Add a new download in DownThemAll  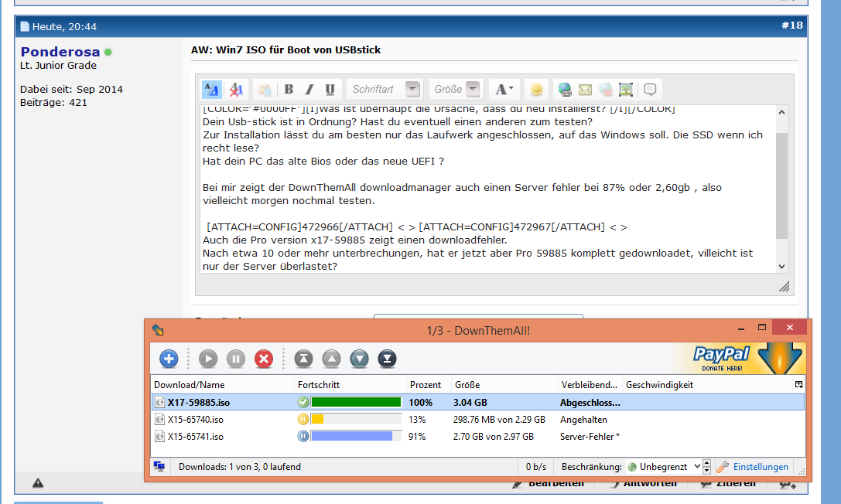tap(169, 359)
